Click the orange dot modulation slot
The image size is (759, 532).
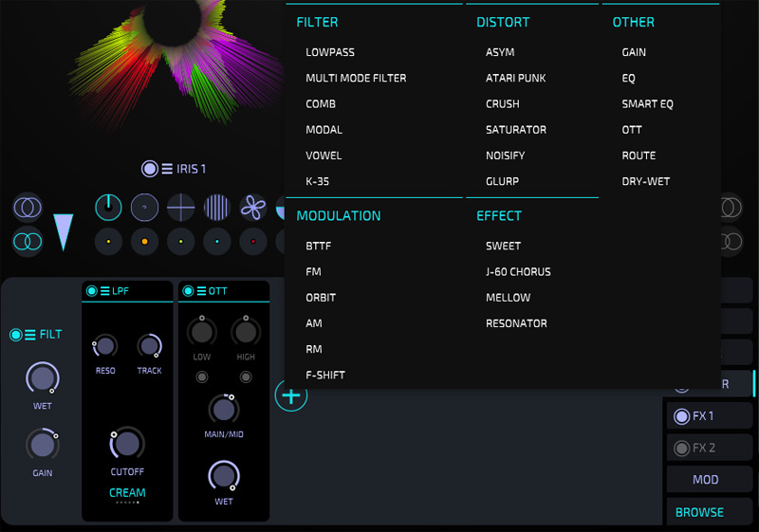[144, 242]
